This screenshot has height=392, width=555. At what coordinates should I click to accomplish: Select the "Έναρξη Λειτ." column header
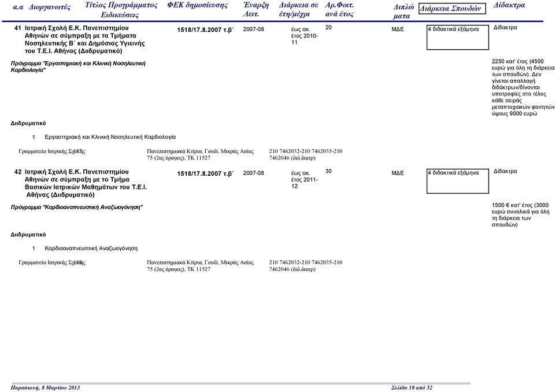pos(256,10)
